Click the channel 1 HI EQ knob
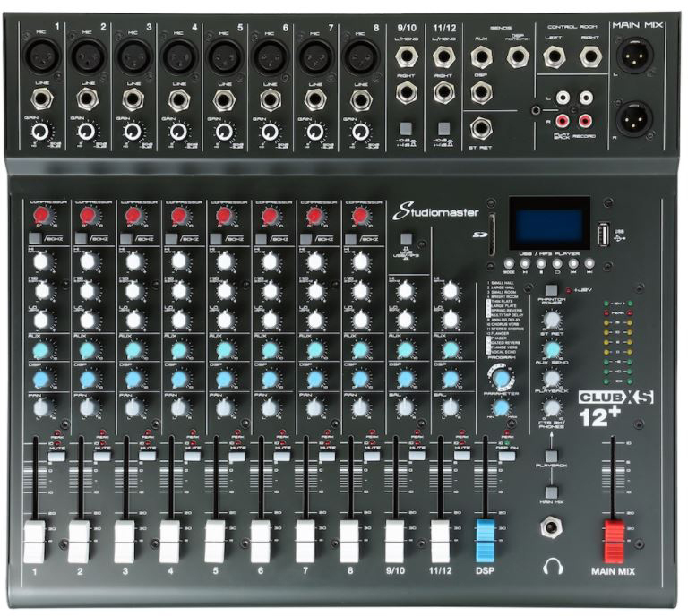688x616 pixels. coord(41,262)
